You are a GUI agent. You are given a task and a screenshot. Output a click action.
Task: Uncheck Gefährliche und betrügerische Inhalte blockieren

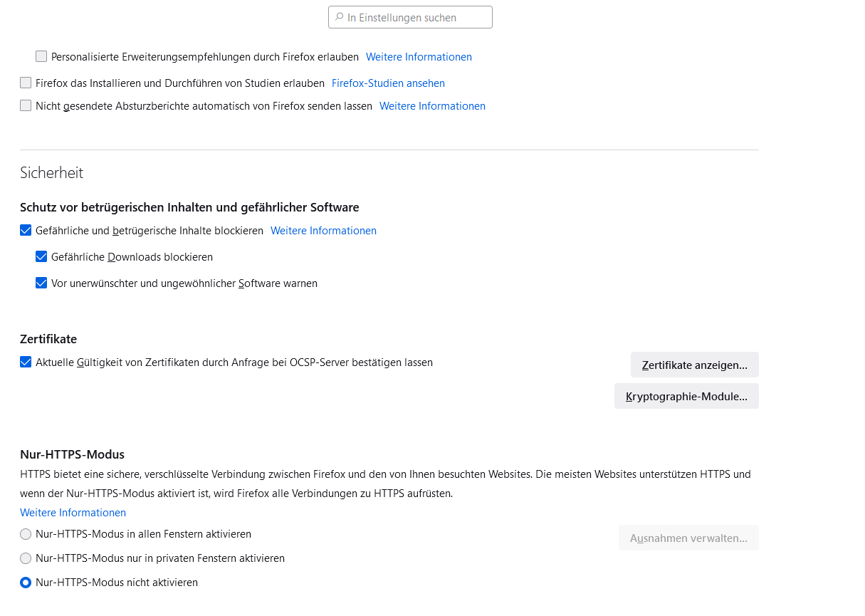[x=26, y=230]
